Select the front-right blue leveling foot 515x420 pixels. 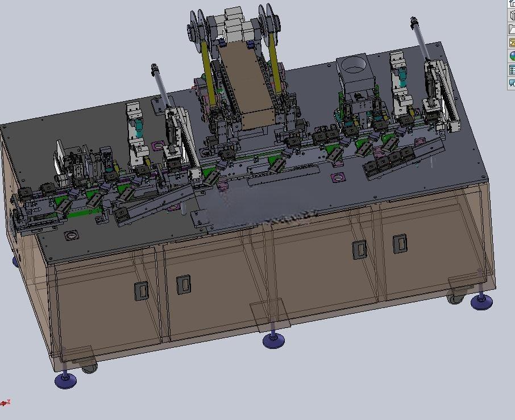click(x=481, y=301)
